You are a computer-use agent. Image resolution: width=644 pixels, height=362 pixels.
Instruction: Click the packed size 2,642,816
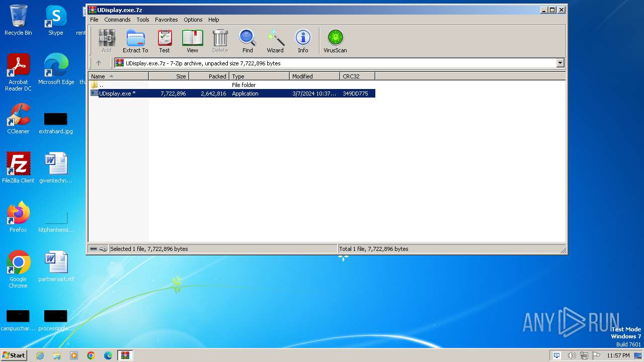pyautogui.click(x=213, y=94)
